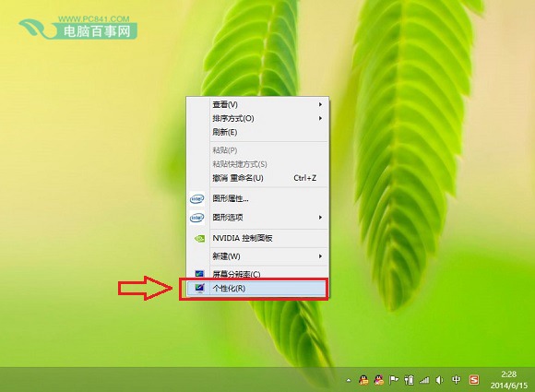Click the Intel icon beside 图形属性
The image size is (535, 392).
pyautogui.click(x=196, y=199)
